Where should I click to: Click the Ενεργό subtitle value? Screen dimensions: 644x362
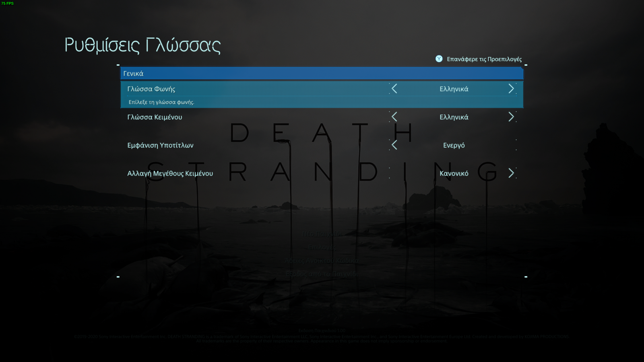454,146
